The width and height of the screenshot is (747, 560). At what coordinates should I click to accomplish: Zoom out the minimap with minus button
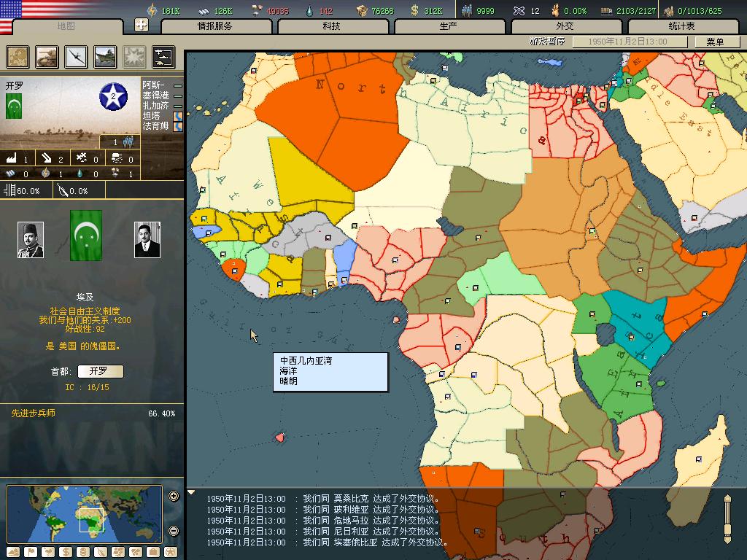[x=174, y=531]
